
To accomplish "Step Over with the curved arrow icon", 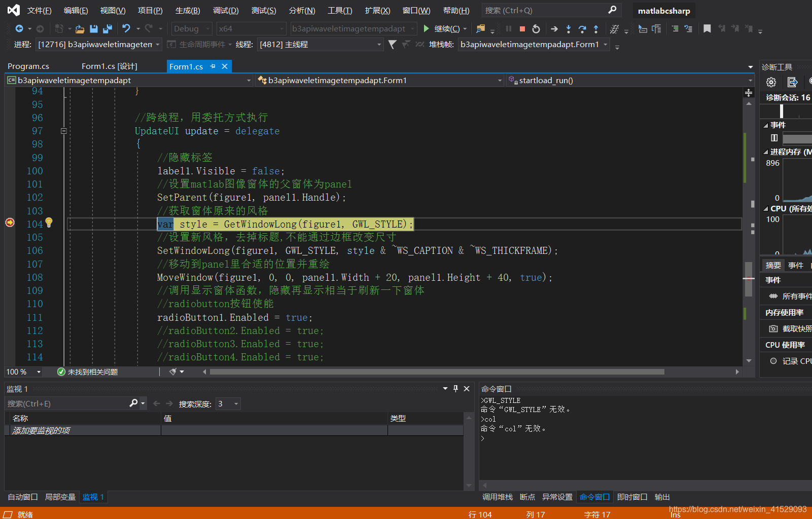I will pos(582,29).
